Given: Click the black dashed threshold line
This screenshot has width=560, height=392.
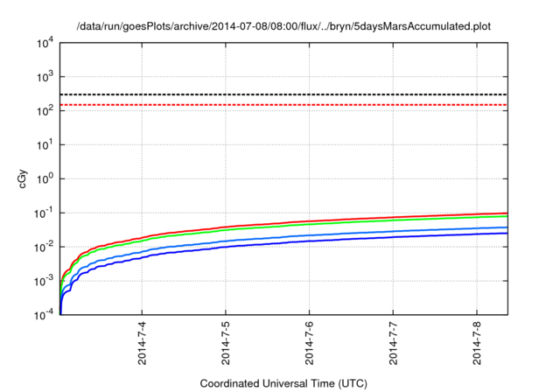Looking at the screenshot, I should pos(283,94).
